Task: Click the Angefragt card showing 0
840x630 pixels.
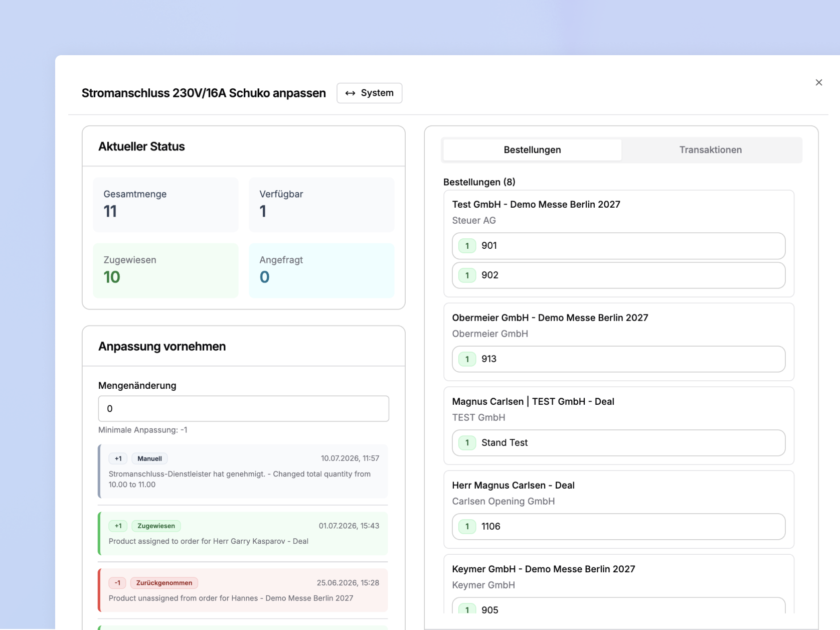Action: 321,271
